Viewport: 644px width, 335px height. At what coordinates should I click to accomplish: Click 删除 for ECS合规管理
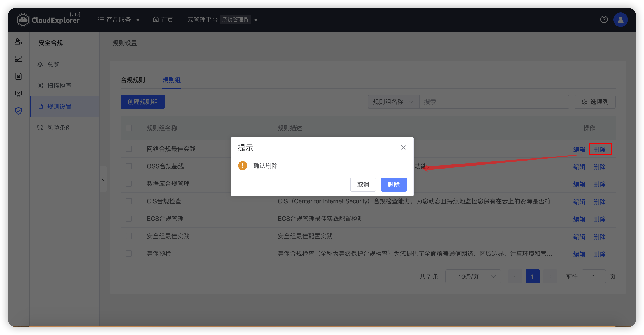click(599, 219)
